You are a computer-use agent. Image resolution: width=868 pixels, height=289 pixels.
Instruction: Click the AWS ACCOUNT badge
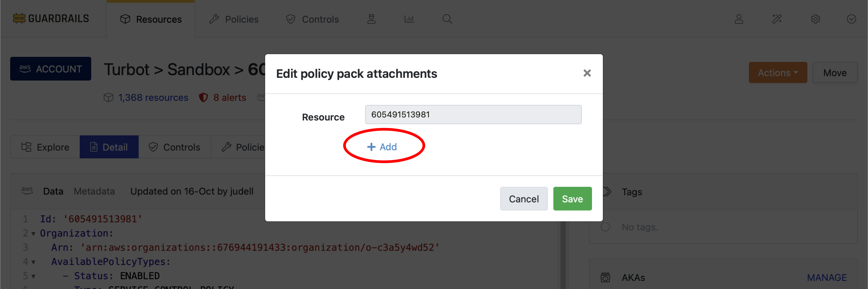click(51, 69)
